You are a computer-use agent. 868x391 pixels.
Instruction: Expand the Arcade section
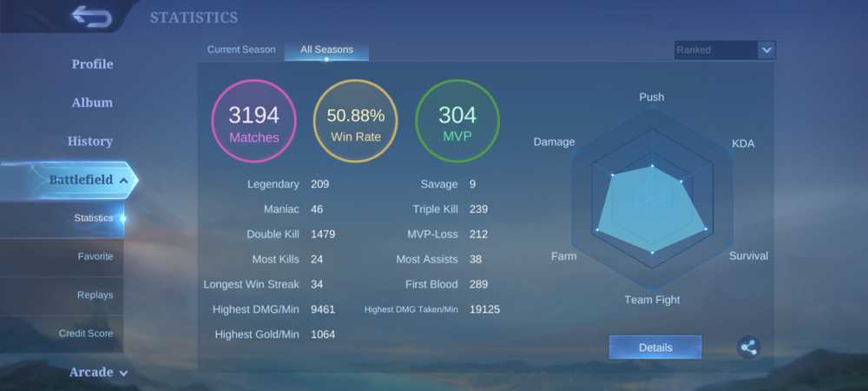[99, 372]
